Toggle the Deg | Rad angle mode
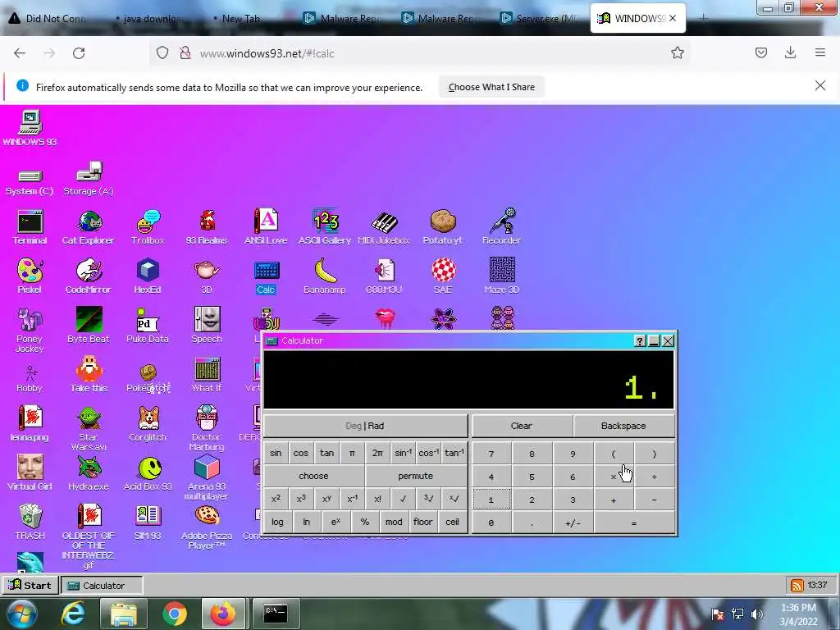The width and height of the screenshot is (840, 630). [x=365, y=426]
